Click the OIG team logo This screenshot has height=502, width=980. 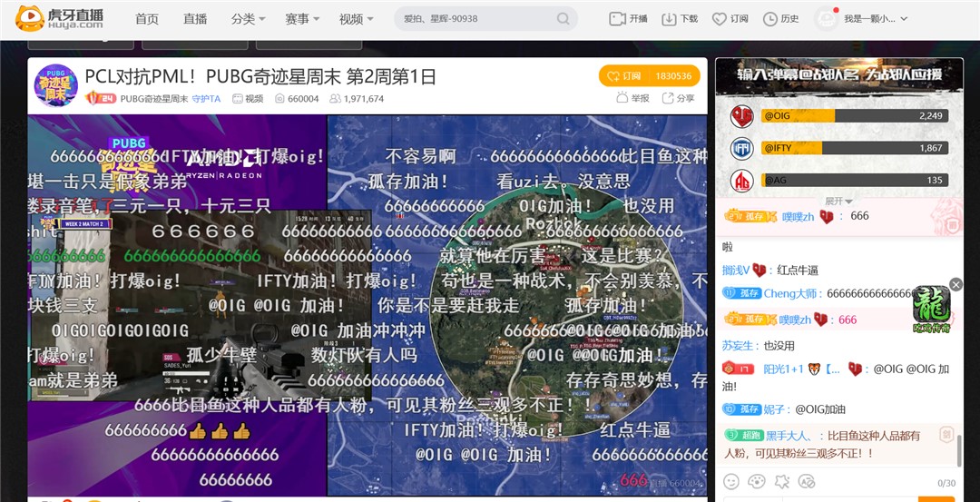click(x=742, y=116)
